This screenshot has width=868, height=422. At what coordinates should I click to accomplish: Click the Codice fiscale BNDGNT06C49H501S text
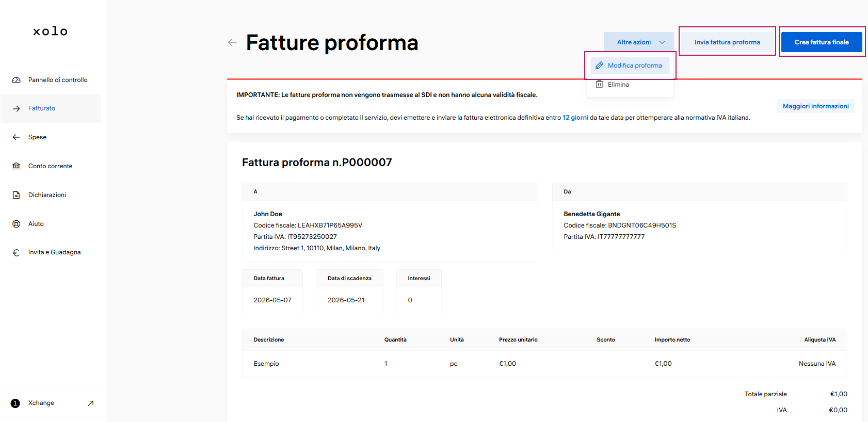[x=620, y=225]
